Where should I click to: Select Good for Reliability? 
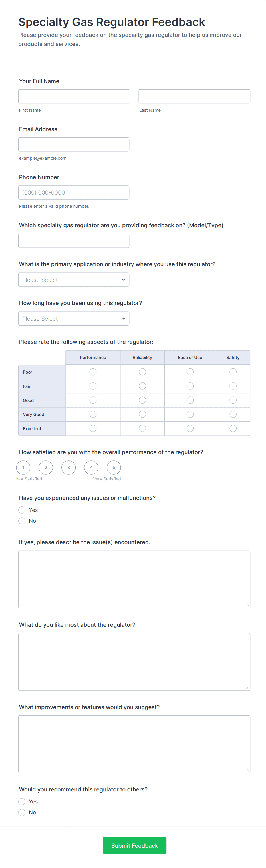point(143,400)
